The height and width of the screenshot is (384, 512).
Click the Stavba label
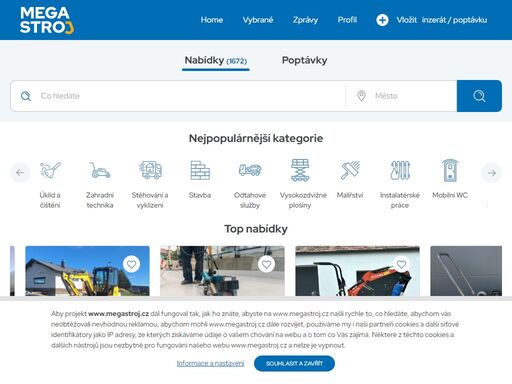tap(200, 195)
